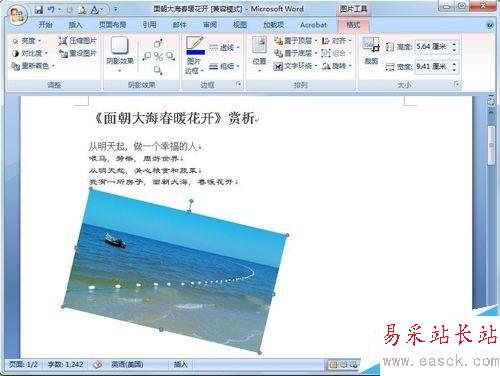Open the 粗细 weight dropdown

tap(224, 66)
